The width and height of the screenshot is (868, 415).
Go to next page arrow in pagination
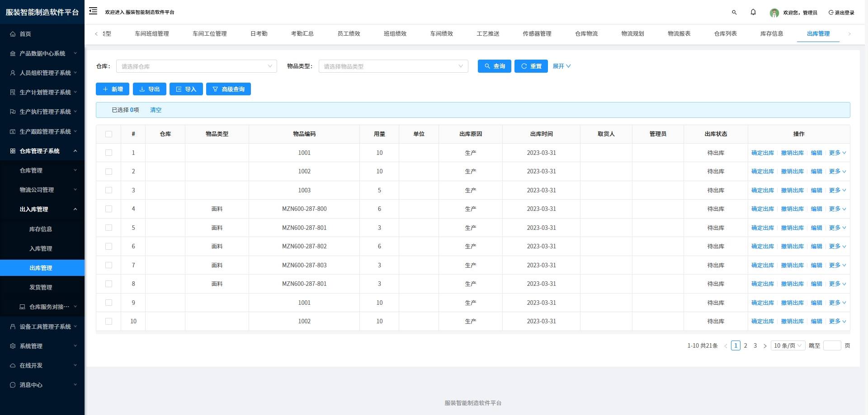coord(765,346)
